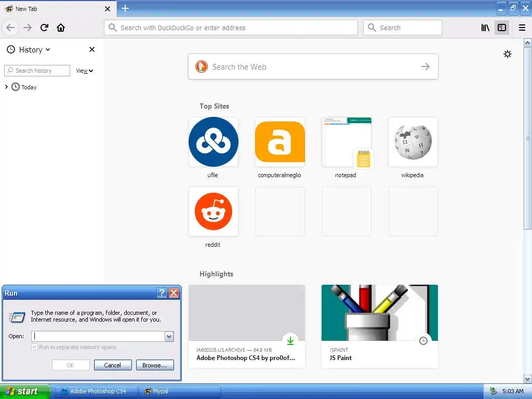This screenshot has width=532, height=399.
Task: Go forward with the forward arrow
Action: 28,28
